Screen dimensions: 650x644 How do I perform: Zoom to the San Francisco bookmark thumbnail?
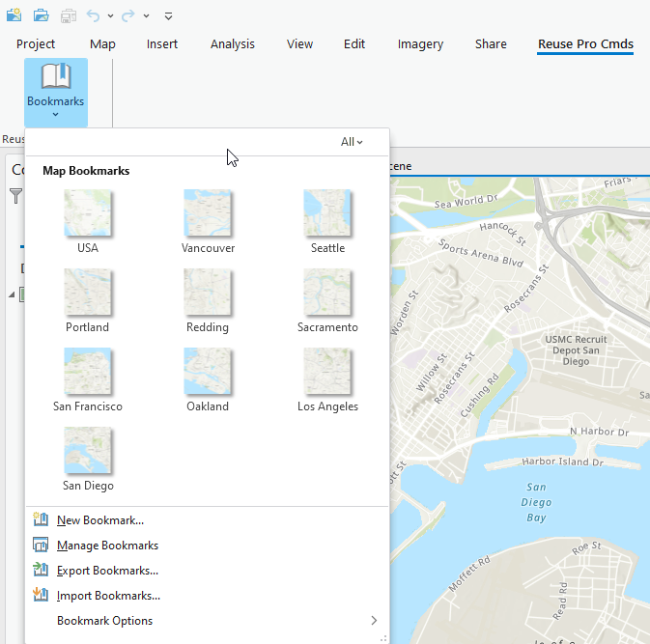88,373
